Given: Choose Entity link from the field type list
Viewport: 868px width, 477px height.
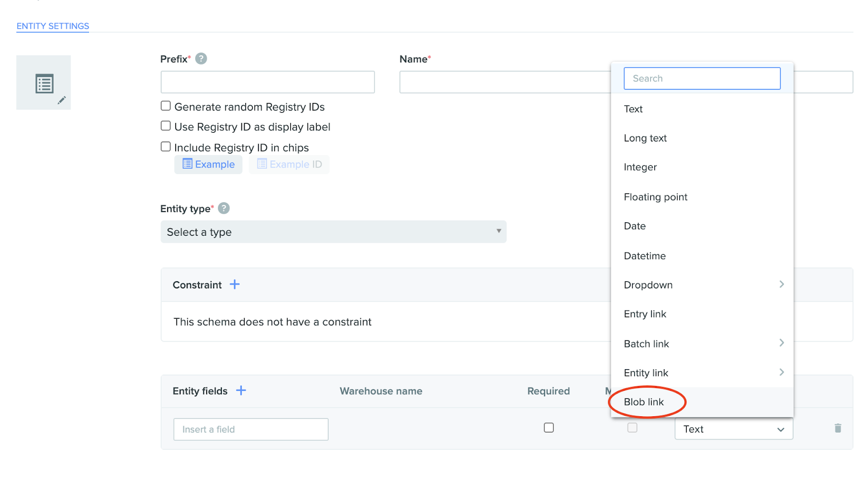Looking at the screenshot, I should (x=702, y=373).
